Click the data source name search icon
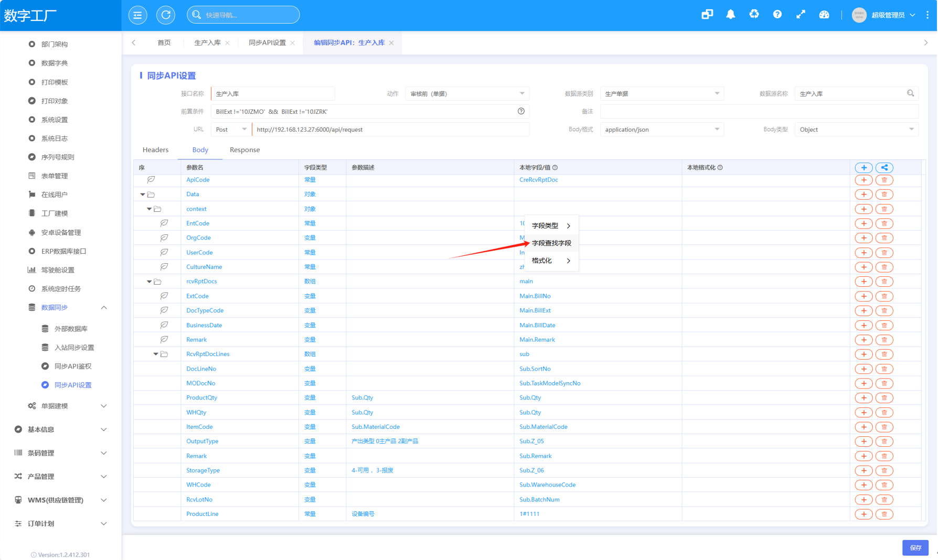 pyautogui.click(x=910, y=93)
